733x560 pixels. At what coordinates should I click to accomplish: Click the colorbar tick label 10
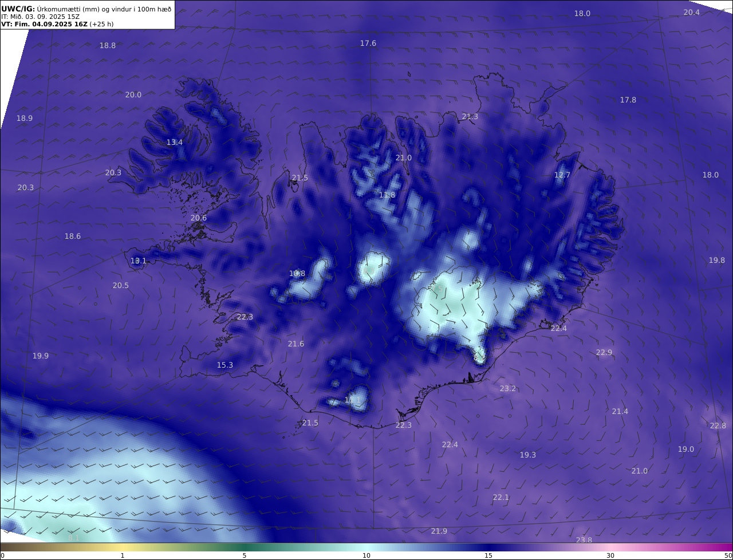pos(366,555)
